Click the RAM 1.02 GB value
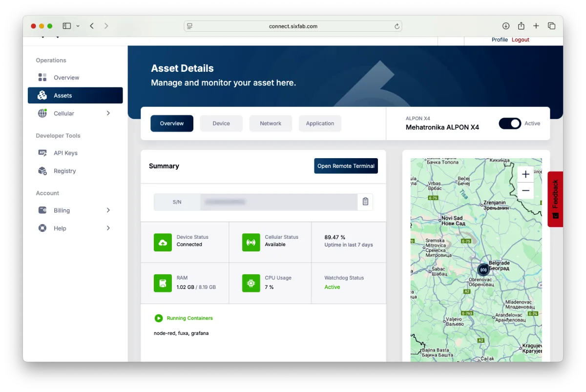Screen dimensions: 586x392 [186, 287]
